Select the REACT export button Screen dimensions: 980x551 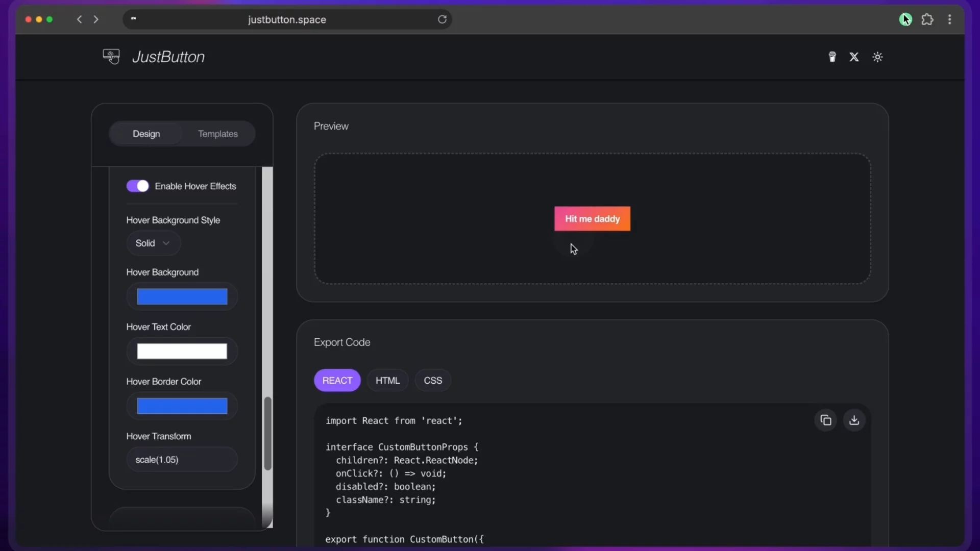tap(337, 381)
